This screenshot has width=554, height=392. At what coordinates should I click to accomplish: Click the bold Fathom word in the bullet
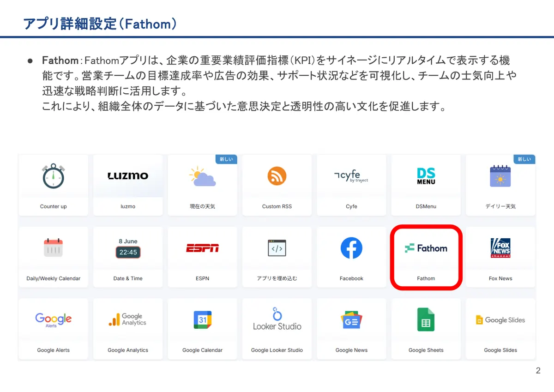point(60,60)
